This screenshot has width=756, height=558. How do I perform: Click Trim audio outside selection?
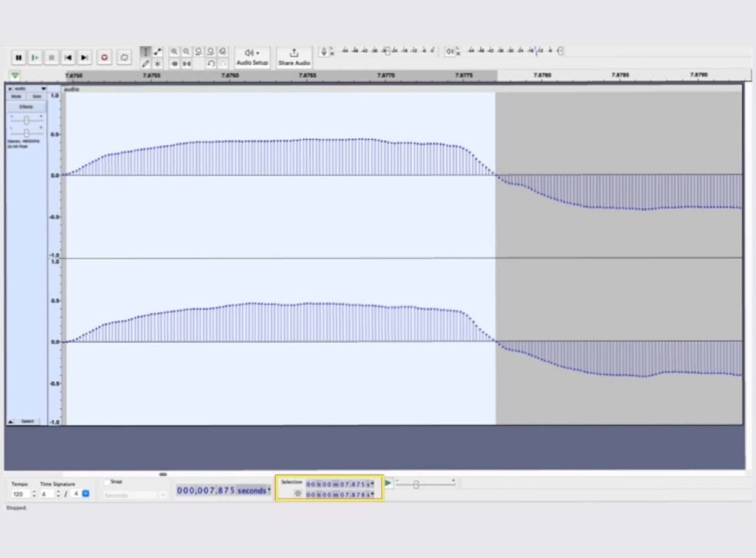pos(174,63)
